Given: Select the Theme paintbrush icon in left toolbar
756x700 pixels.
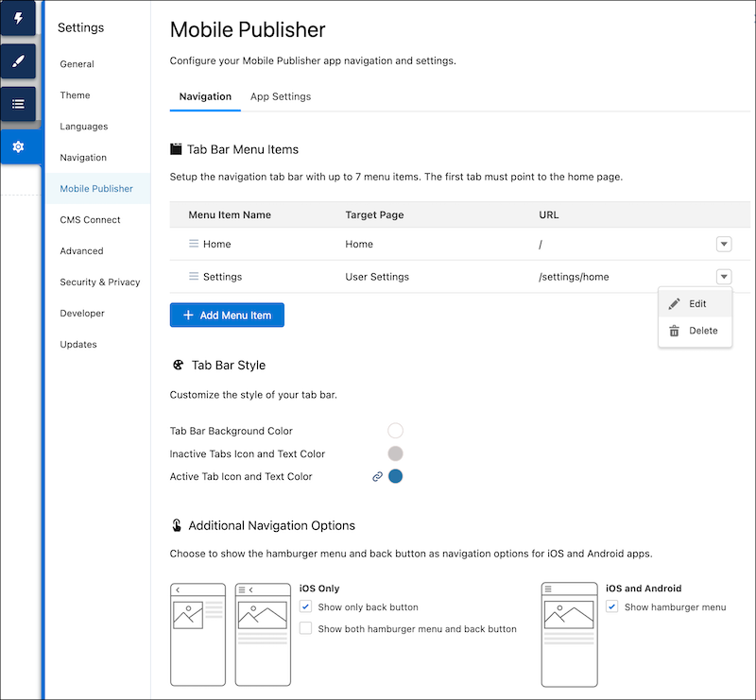Looking at the screenshot, I should [17, 61].
